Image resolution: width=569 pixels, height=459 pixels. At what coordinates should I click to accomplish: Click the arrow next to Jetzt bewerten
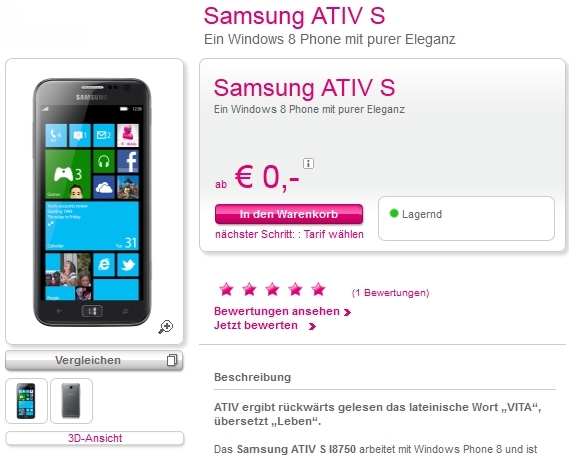(x=312, y=327)
